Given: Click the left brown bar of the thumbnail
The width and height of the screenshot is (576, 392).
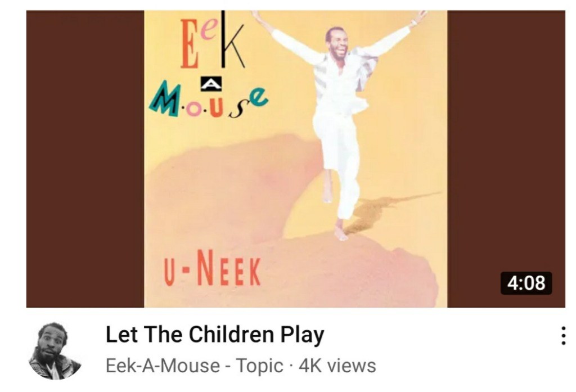Looking at the screenshot, I should 85,159.
